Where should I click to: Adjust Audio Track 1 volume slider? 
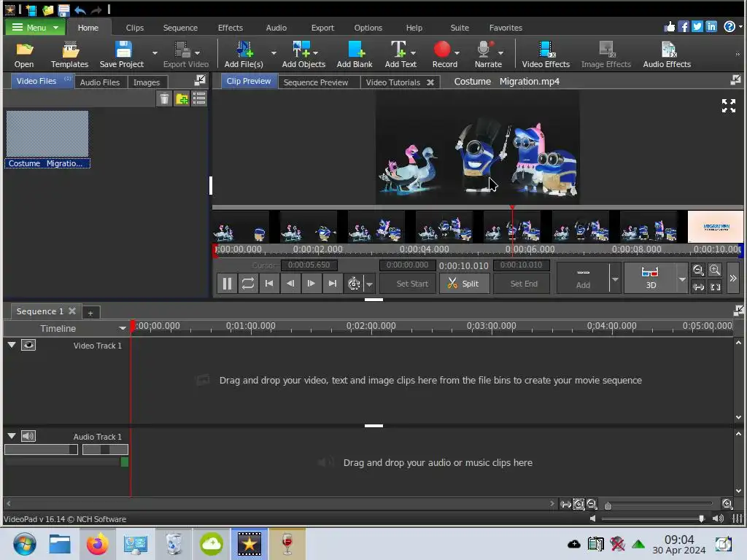point(73,449)
